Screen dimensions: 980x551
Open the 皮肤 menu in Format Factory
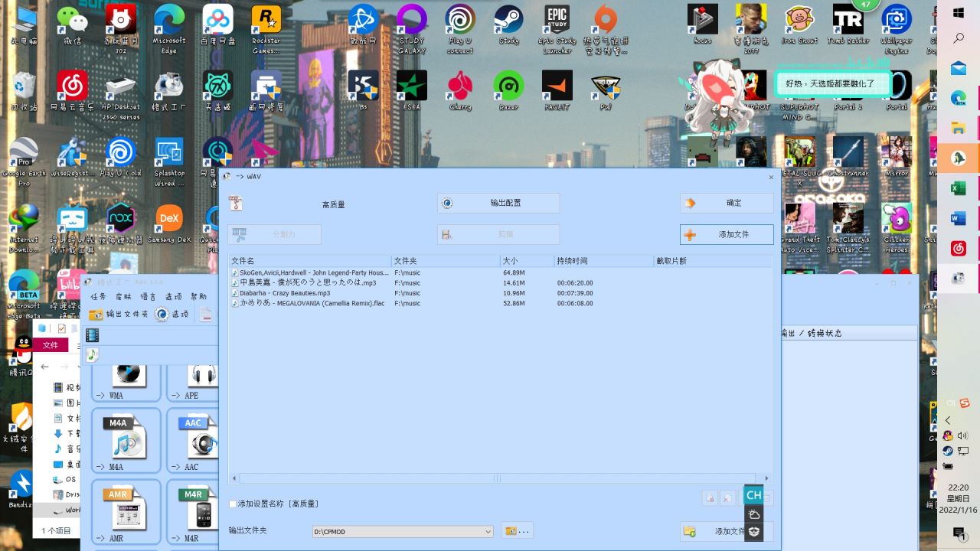122,297
